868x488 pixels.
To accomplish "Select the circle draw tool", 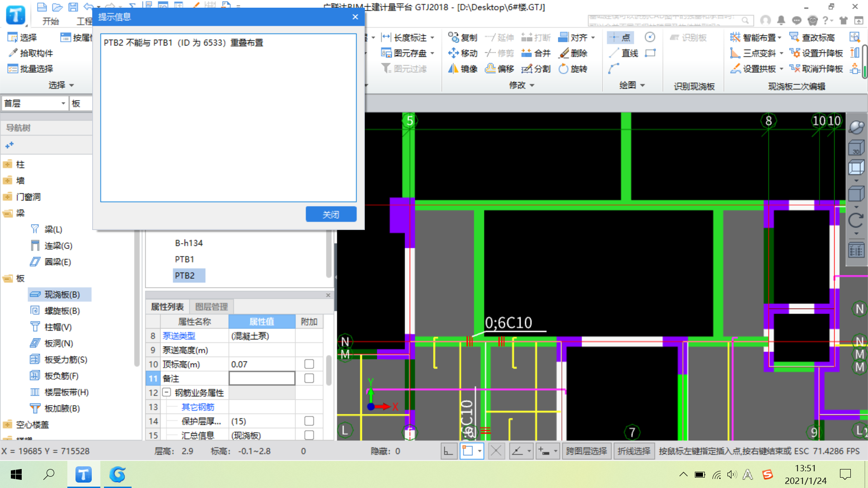I will pyautogui.click(x=650, y=37).
